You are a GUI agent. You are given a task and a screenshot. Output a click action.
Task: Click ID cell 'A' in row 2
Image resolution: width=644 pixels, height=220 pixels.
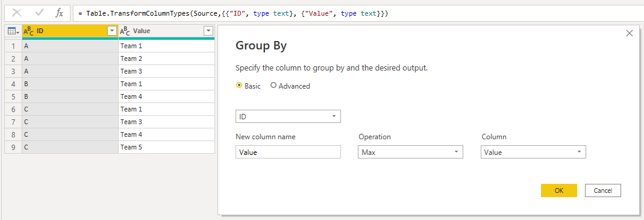[70, 59]
